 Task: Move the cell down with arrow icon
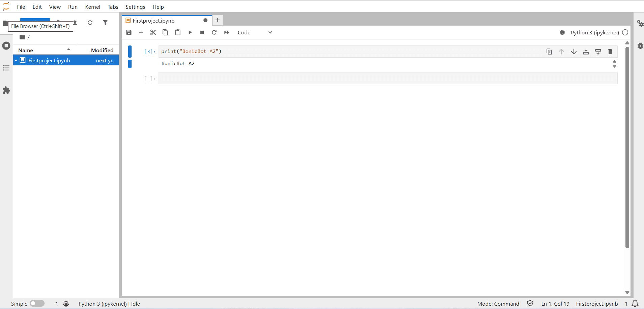point(573,52)
